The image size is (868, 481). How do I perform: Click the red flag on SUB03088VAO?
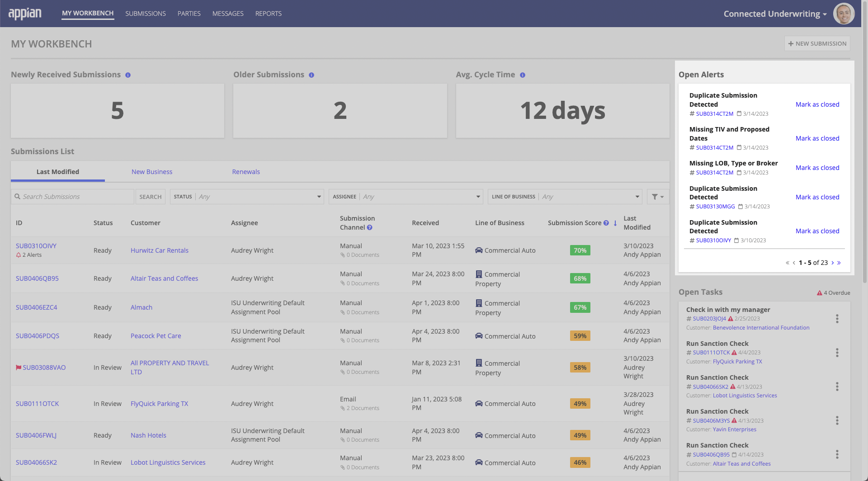point(19,368)
